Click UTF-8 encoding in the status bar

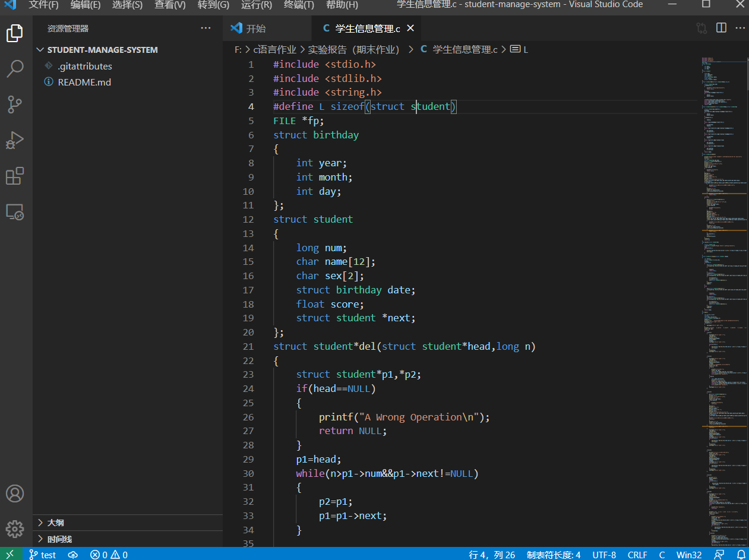pyautogui.click(x=604, y=554)
